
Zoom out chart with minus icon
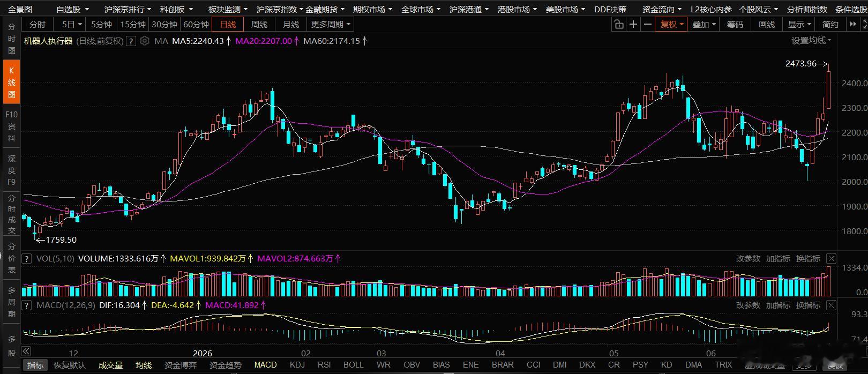point(648,25)
